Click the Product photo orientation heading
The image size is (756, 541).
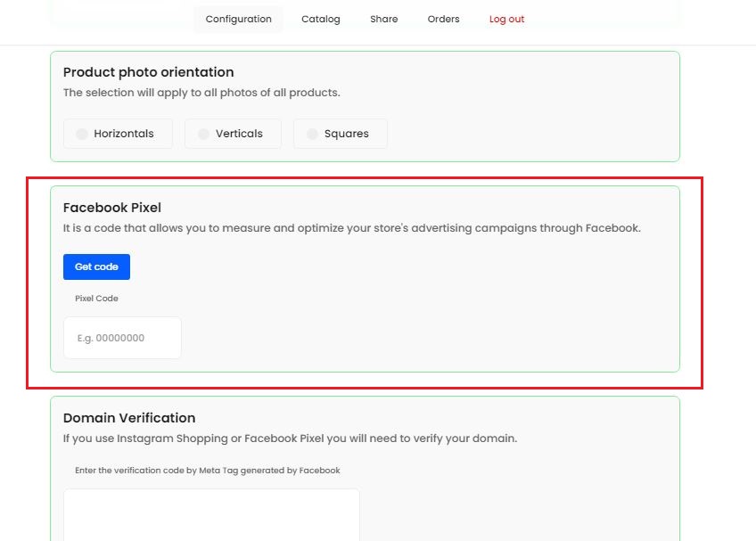coord(148,72)
